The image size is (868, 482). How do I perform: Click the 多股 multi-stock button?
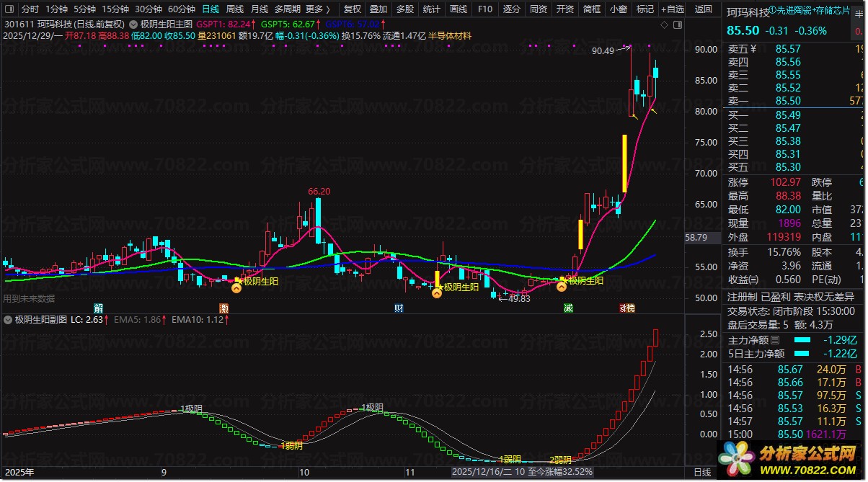point(405,9)
